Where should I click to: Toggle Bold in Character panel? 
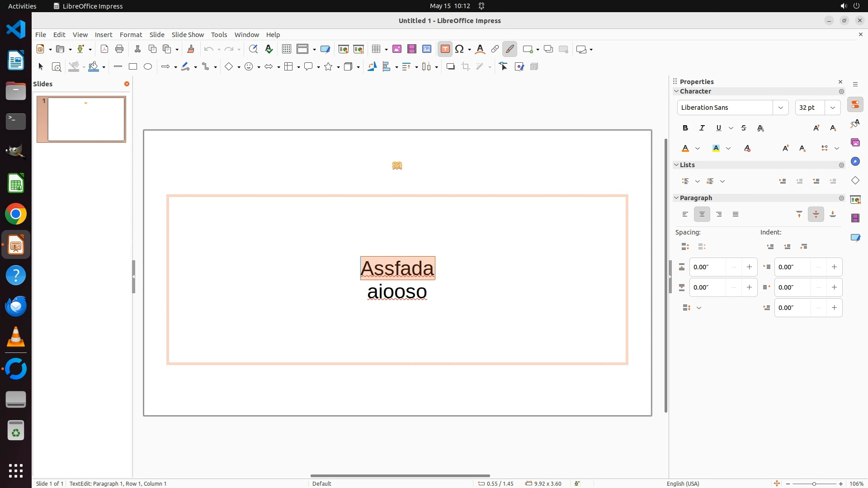(x=685, y=128)
